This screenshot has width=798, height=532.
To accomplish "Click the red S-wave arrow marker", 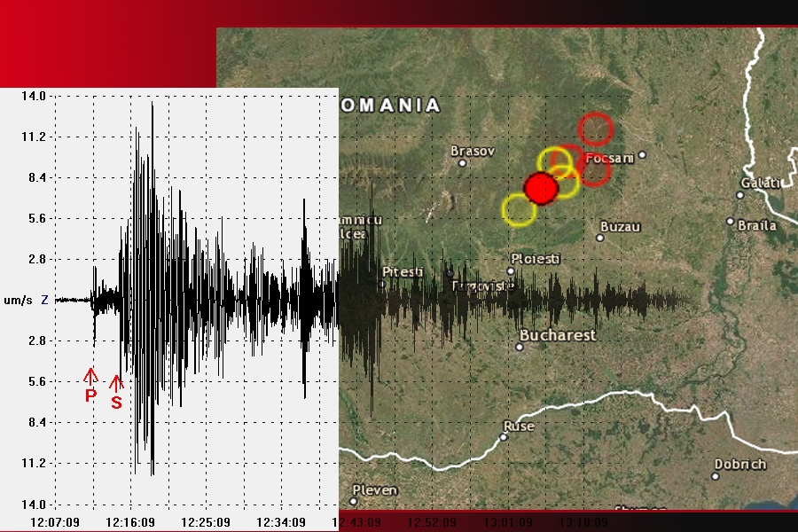I will 115,383.
